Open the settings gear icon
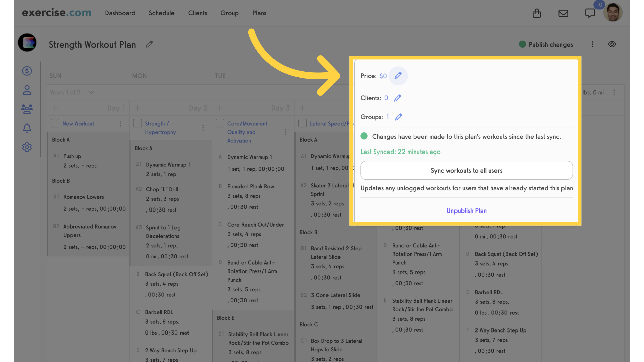 27,147
